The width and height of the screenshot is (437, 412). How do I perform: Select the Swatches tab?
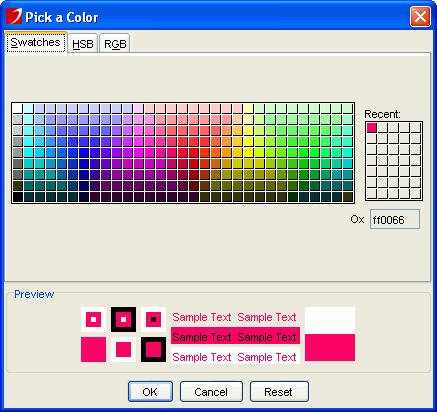[x=36, y=43]
